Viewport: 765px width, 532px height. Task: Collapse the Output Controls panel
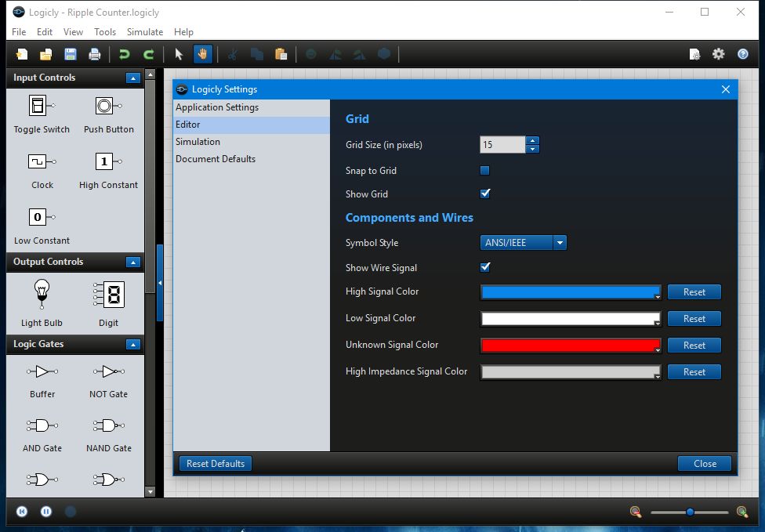coord(132,262)
